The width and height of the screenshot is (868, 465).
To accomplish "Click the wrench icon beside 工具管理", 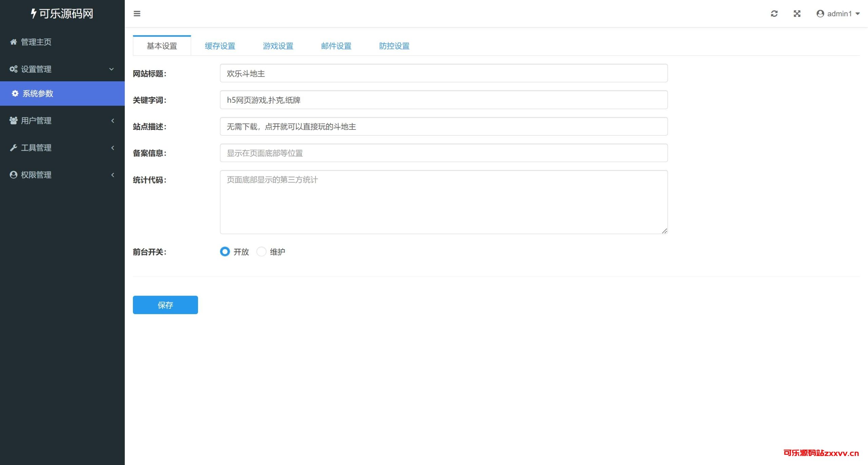I will 13,148.
